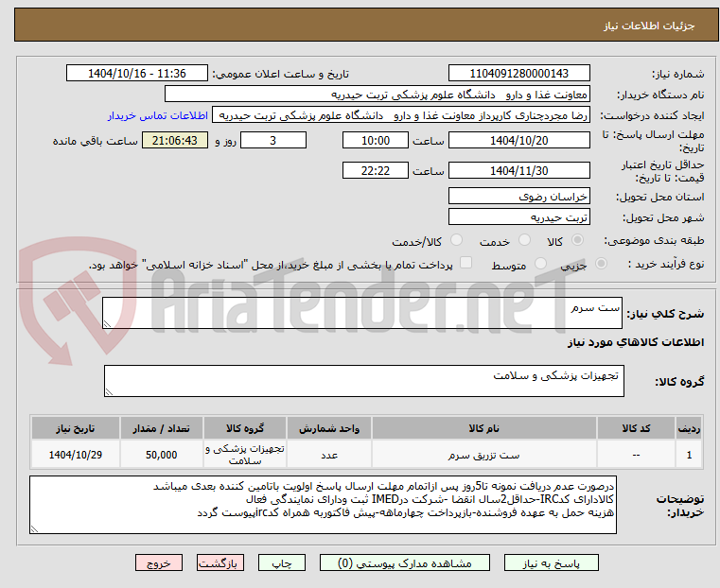Click the گروه کالا text area
720x588 pixels.
pos(363,381)
